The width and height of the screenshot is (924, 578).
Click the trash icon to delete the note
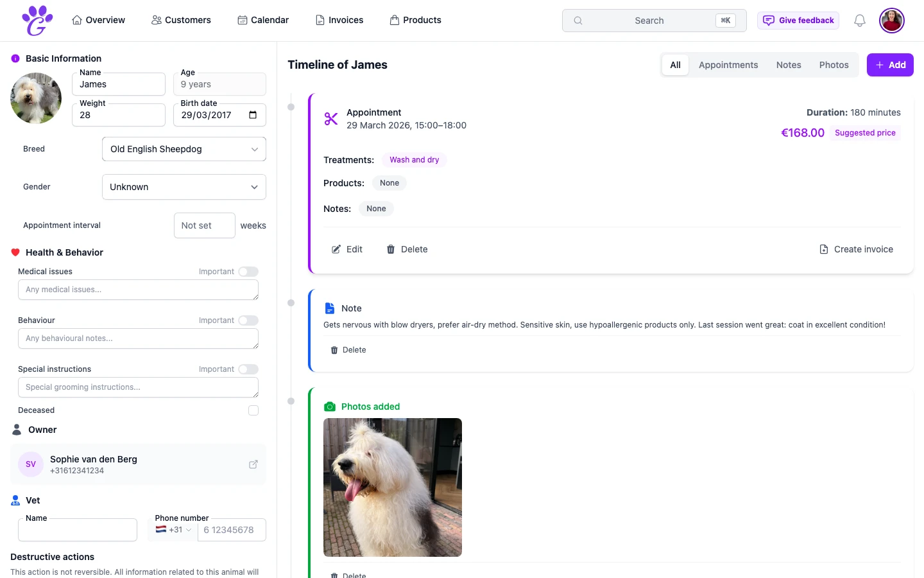click(x=334, y=350)
